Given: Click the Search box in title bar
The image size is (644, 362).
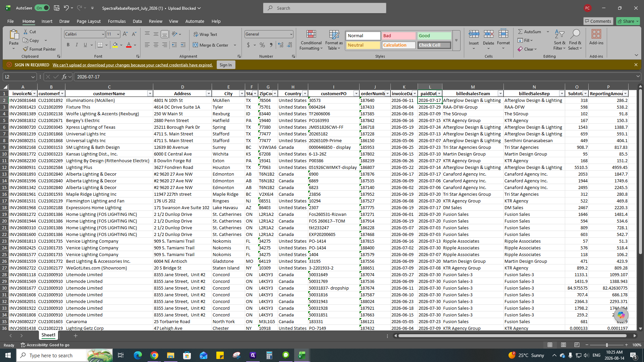Looking at the screenshot, I should click(x=325, y=8).
